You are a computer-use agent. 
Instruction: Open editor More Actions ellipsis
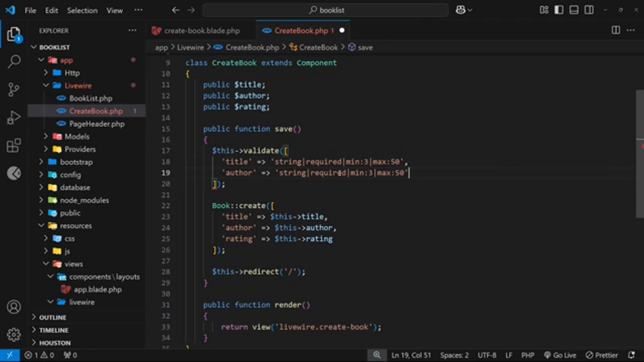[630, 31]
